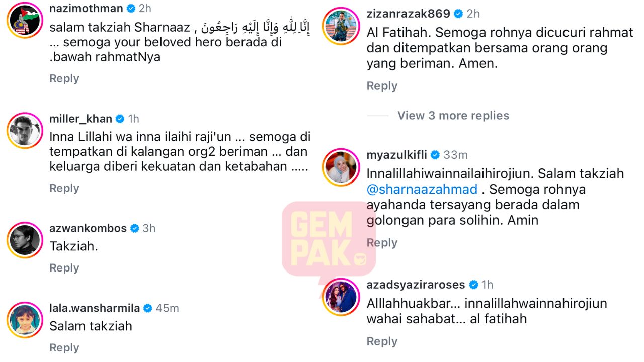Click verified badge next to zizanrazak869
This screenshot has height=362, width=644.
tap(458, 14)
